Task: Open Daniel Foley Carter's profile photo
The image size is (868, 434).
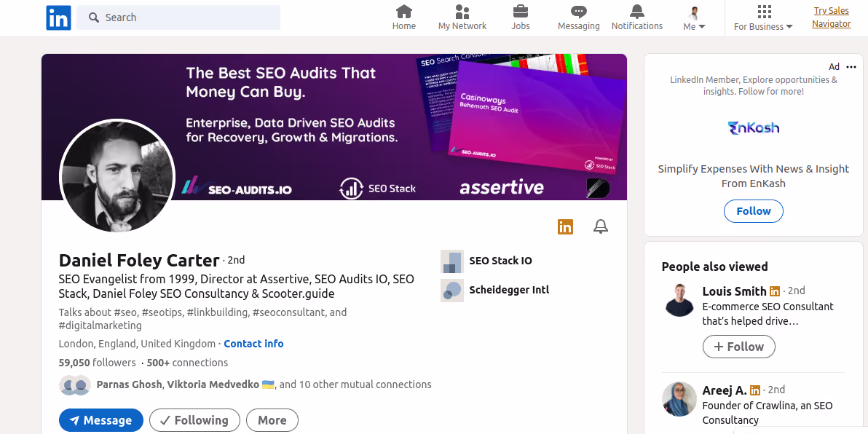Action: tap(117, 176)
